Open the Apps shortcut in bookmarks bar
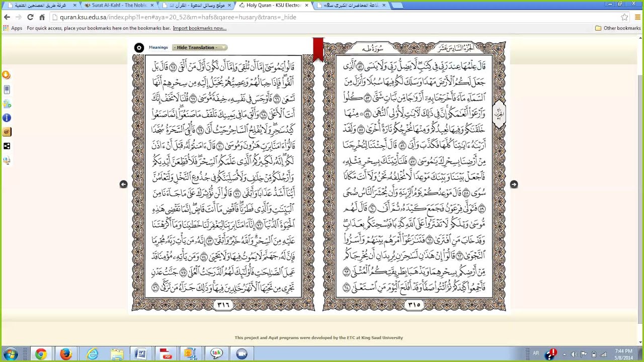 13,28
